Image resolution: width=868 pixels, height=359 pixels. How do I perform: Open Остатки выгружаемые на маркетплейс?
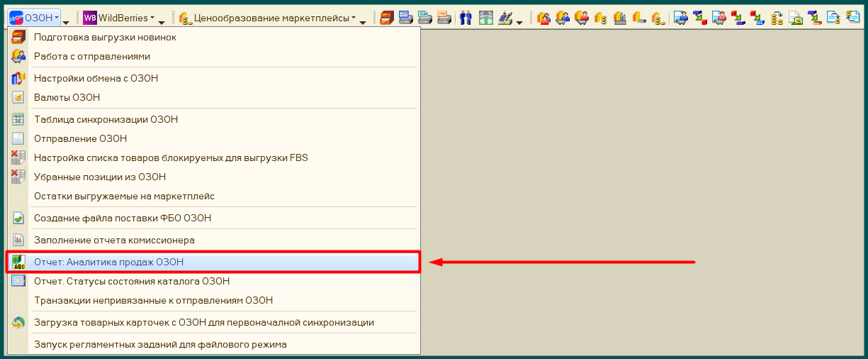coord(213,196)
